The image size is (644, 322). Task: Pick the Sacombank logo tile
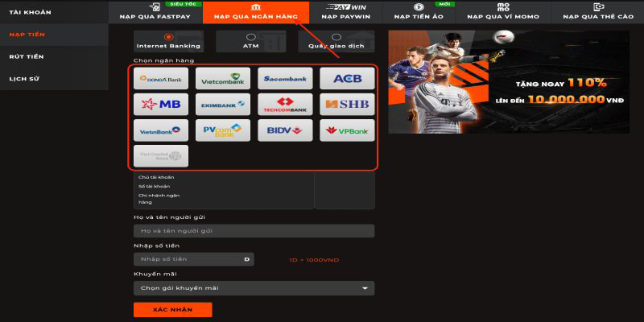[x=285, y=79]
